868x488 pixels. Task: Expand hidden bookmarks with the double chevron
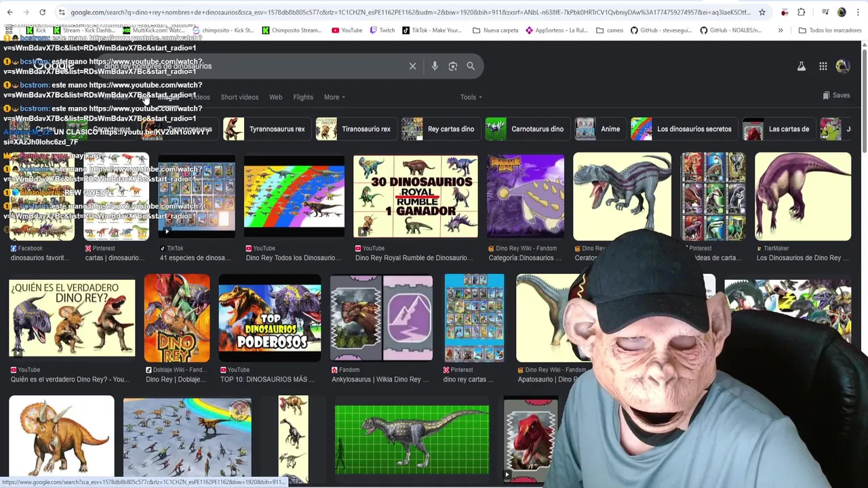pyautogui.click(x=781, y=30)
